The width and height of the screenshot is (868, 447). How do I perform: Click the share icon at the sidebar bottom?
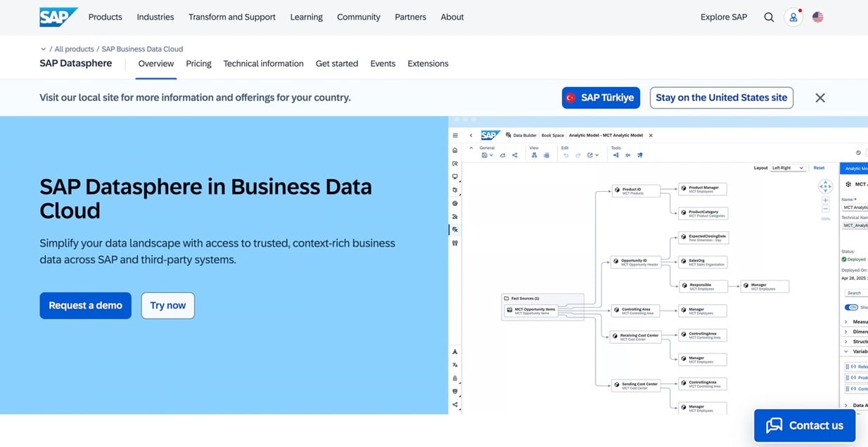point(455,405)
